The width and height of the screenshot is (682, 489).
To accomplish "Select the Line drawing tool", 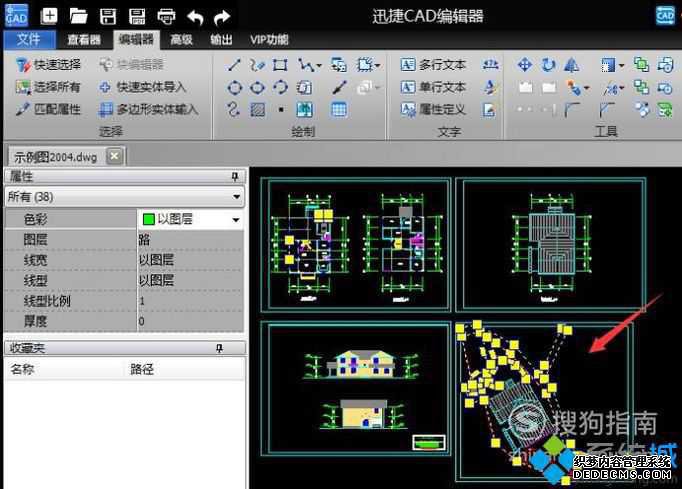I will tap(234, 65).
